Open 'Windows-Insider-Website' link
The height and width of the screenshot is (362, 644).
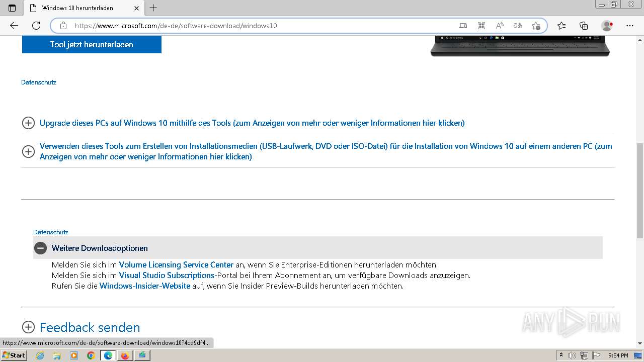coord(145,286)
